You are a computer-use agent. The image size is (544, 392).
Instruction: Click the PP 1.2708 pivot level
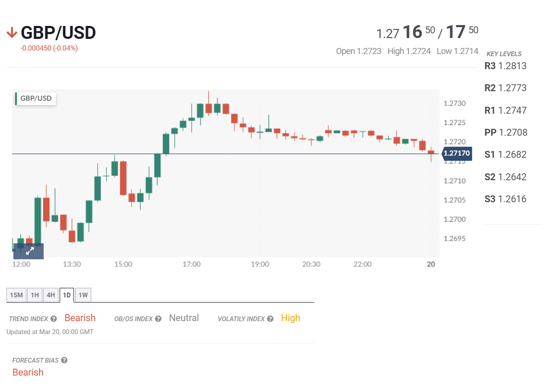(x=506, y=133)
